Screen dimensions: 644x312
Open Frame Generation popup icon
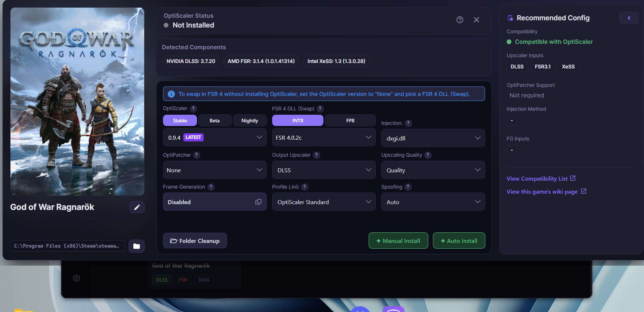(x=258, y=202)
